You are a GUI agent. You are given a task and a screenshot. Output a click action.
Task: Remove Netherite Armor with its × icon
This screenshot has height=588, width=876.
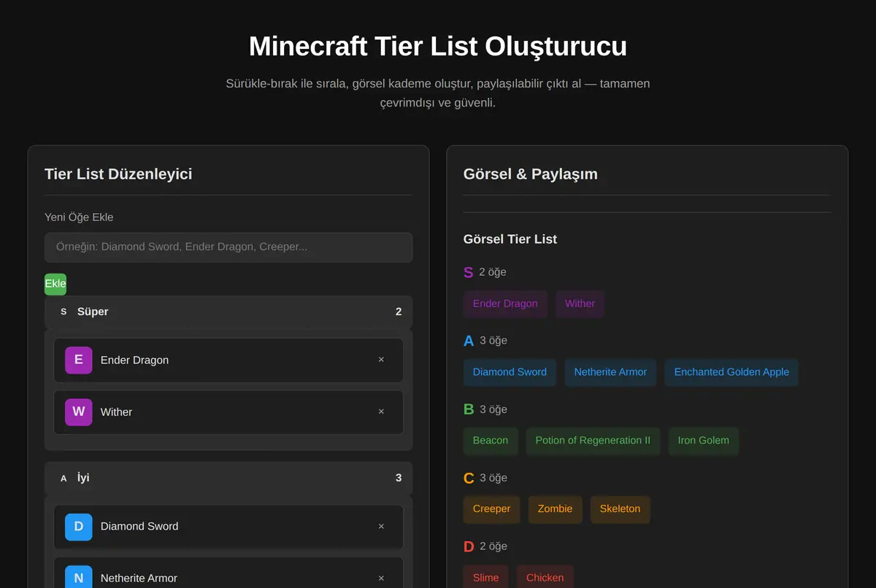381,578
